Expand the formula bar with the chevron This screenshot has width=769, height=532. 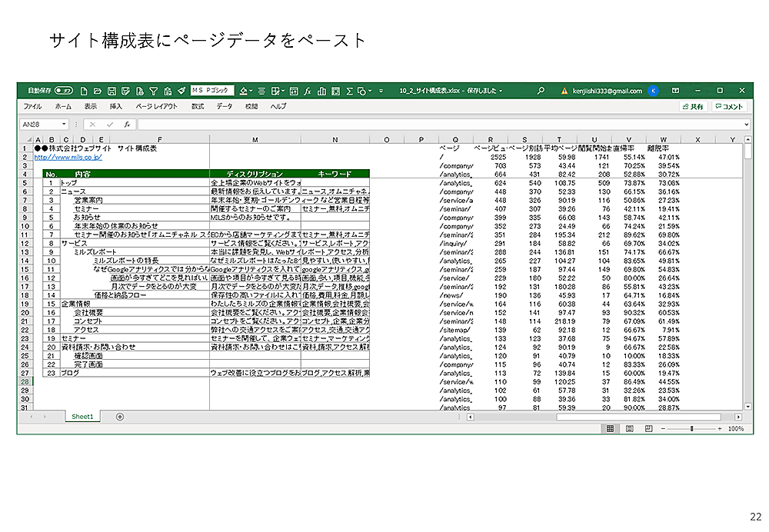pyautogui.click(x=746, y=124)
